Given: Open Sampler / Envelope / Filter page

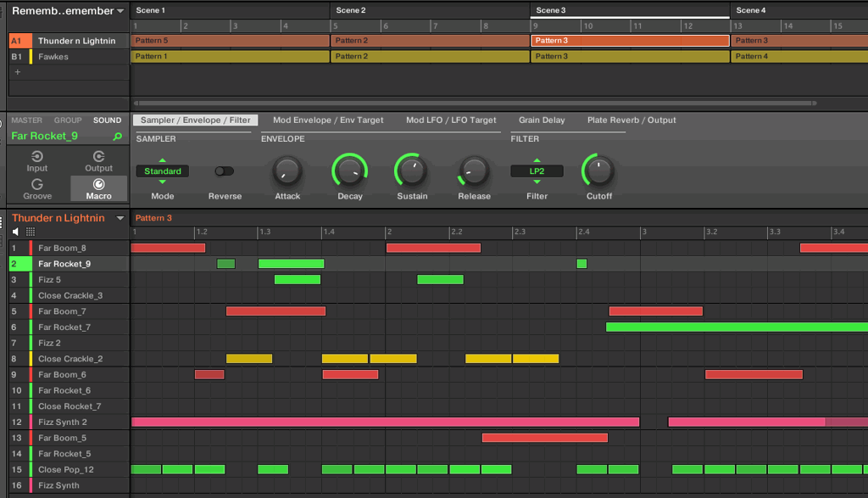Looking at the screenshot, I should [x=196, y=120].
